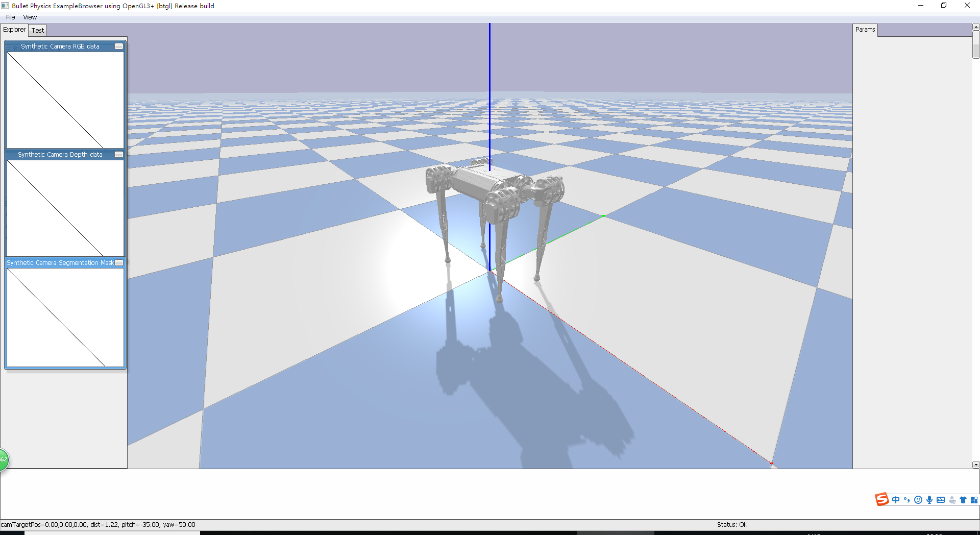980x535 pixels.
Task: Click the Status: OK text
Action: [x=732, y=524]
